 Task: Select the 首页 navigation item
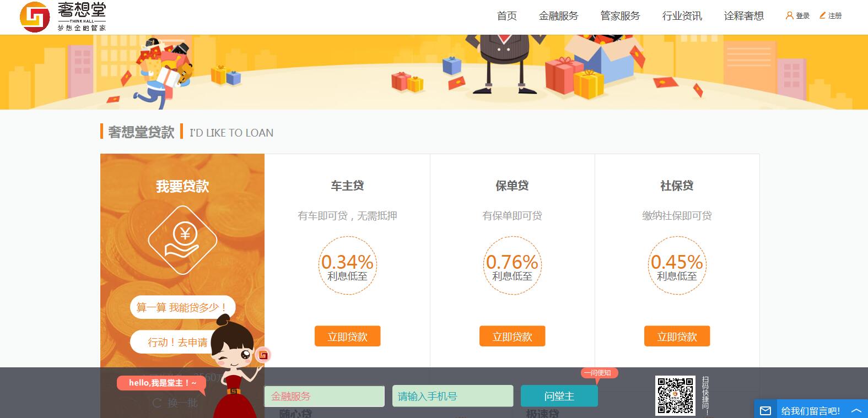tap(506, 16)
